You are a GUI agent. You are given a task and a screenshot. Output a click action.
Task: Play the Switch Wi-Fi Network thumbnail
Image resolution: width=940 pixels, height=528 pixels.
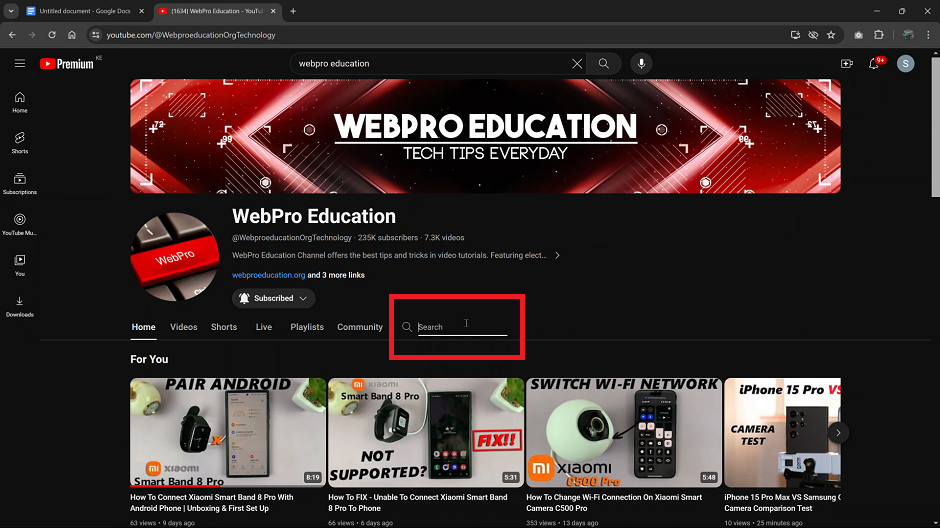pos(623,432)
